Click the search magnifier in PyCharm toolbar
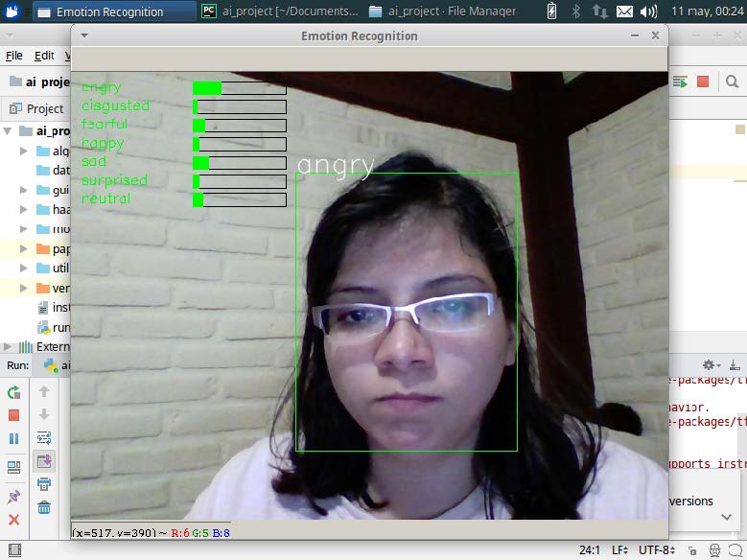The width and height of the screenshot is (747, 560). (731, 82)
